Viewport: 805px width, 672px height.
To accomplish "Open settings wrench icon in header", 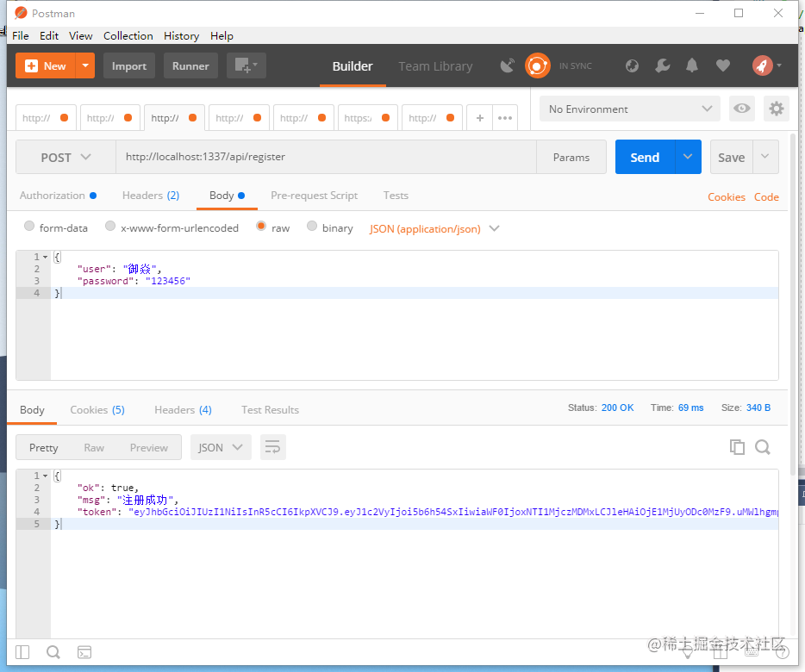I will [x=662, y=65].
